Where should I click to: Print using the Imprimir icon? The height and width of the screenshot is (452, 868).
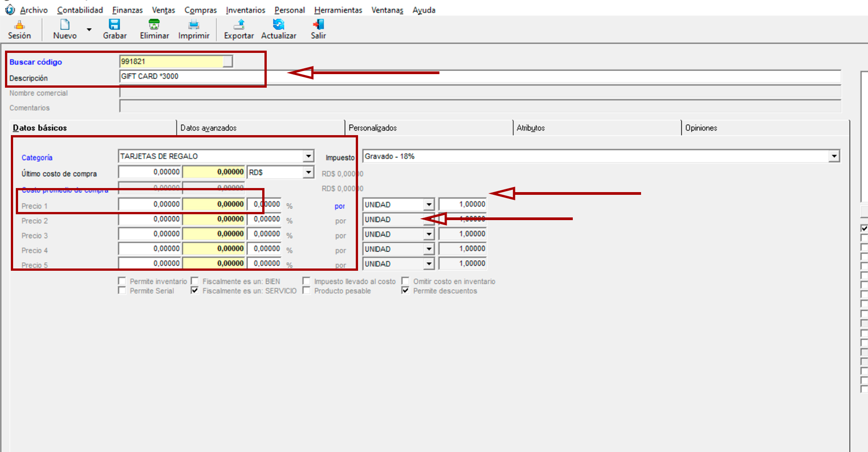(x=193, y=25)
